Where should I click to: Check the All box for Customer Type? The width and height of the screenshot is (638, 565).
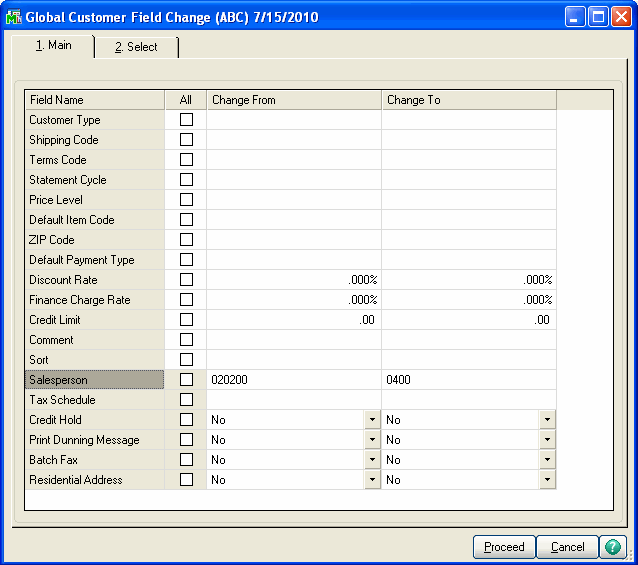coord(186,120)
